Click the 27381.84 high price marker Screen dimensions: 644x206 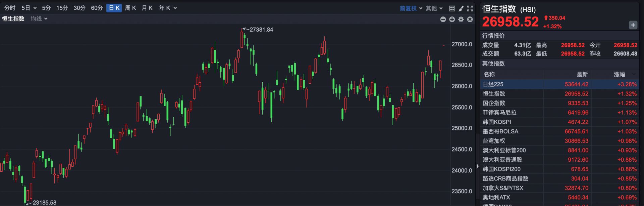(x=261, y=30)
